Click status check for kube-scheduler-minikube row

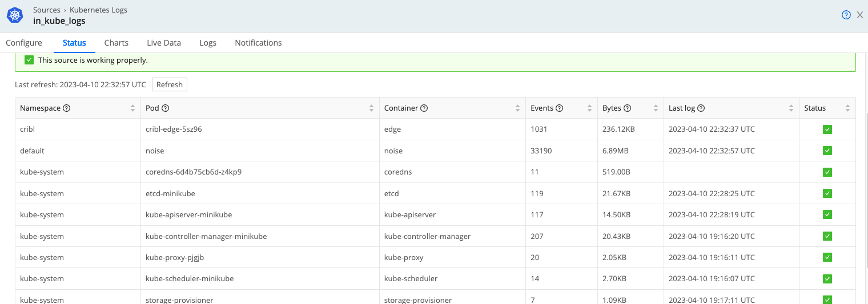tap(827, 278)
